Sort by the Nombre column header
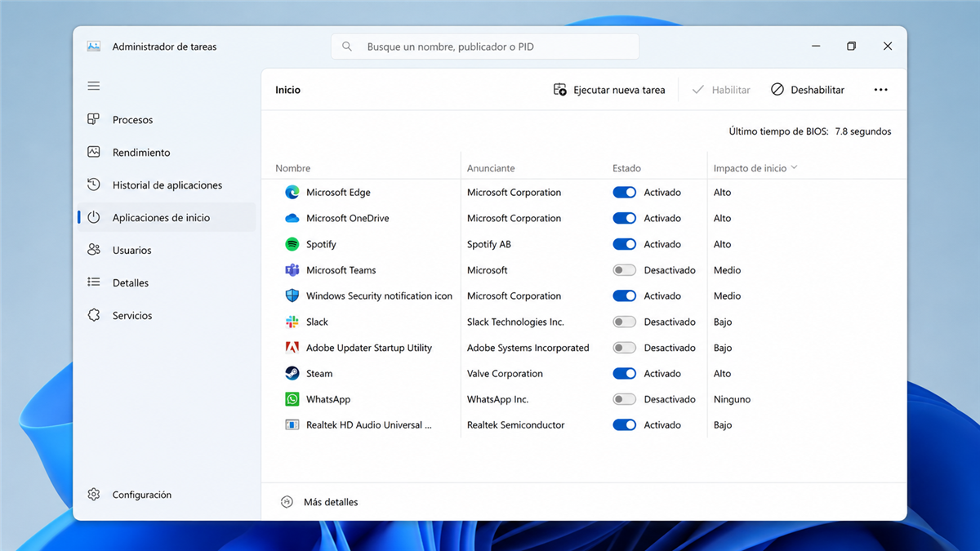980x551 pixels. [x=293, y=168]
